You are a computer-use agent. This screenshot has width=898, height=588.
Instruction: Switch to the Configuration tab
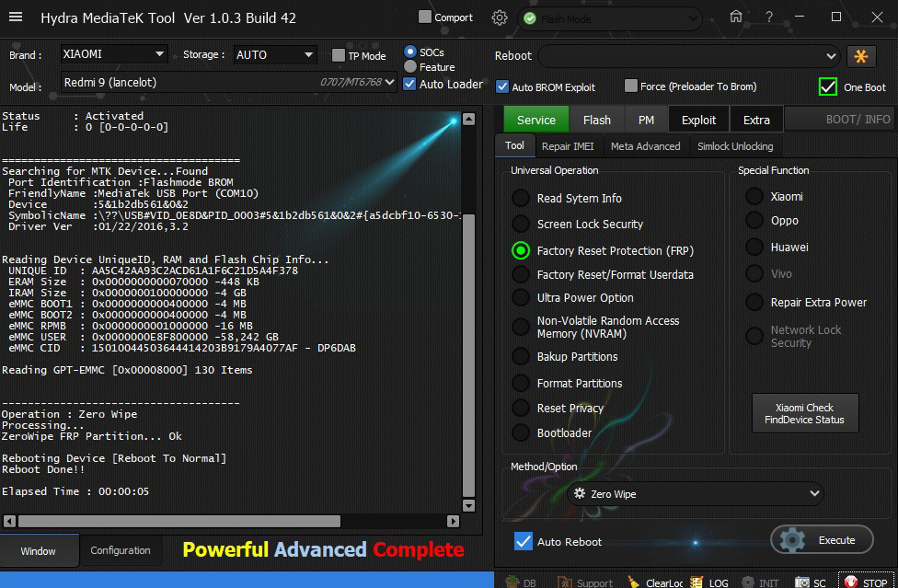(x=121, y=550)
